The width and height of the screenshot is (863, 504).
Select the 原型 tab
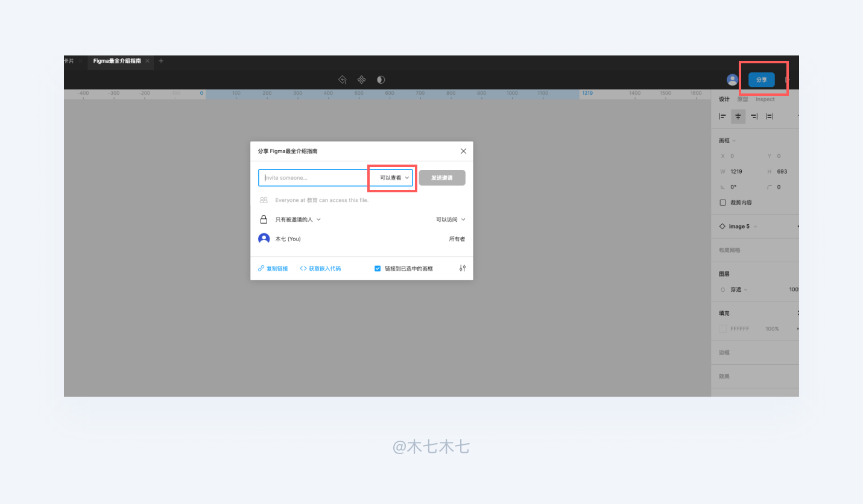click(x=743, y=99)
